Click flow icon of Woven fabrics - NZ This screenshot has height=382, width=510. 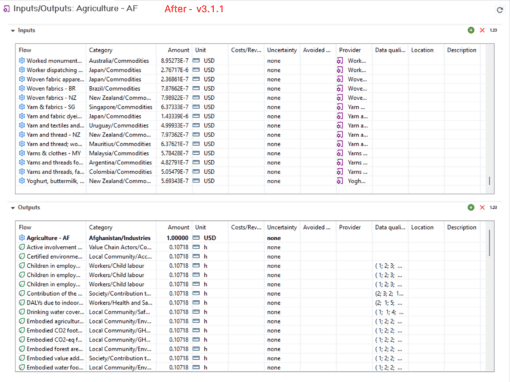click(x=22, y=98)
